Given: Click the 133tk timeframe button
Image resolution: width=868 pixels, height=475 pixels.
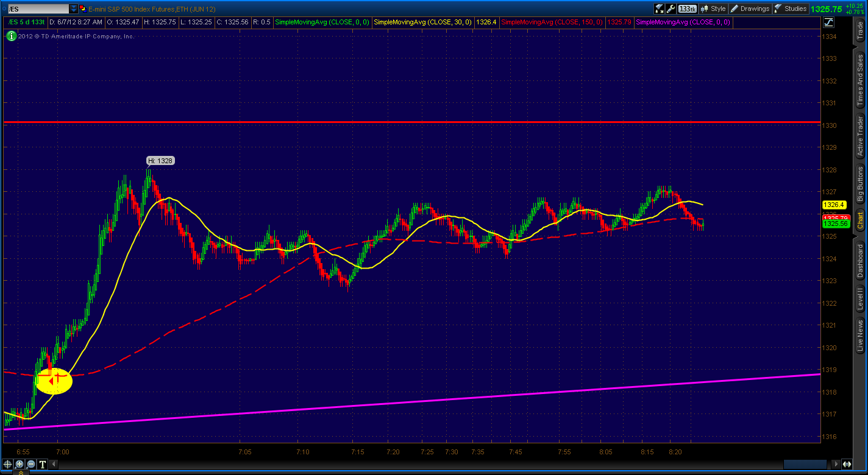Looking at the screenshot, I should (688, 9).
